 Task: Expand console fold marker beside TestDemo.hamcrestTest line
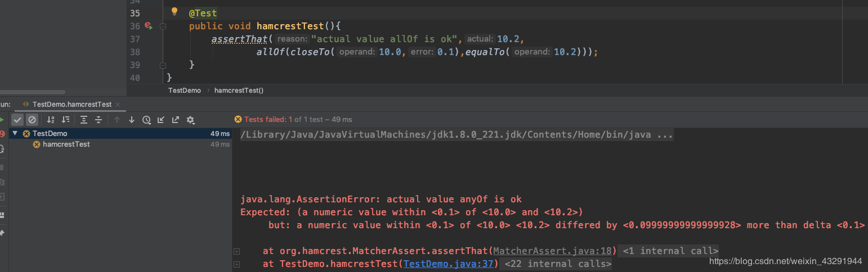(237, 264)
